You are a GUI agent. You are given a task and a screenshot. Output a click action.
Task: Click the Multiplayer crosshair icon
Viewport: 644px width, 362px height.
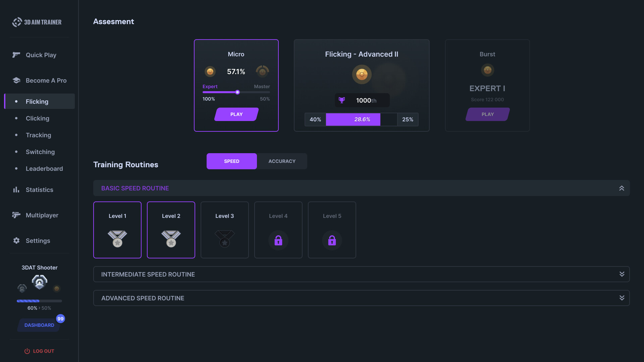coord(15,215)
